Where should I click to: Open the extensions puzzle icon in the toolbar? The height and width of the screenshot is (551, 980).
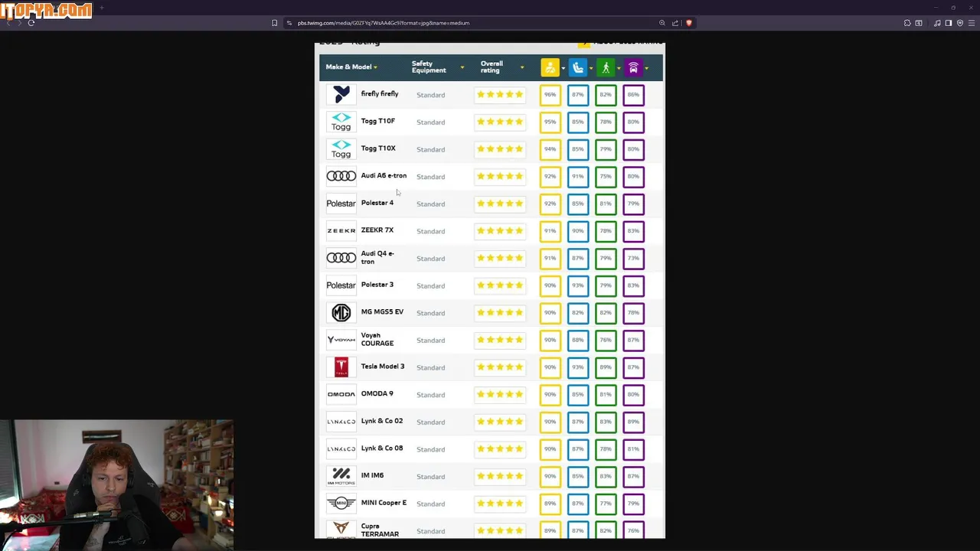point(907,23)
